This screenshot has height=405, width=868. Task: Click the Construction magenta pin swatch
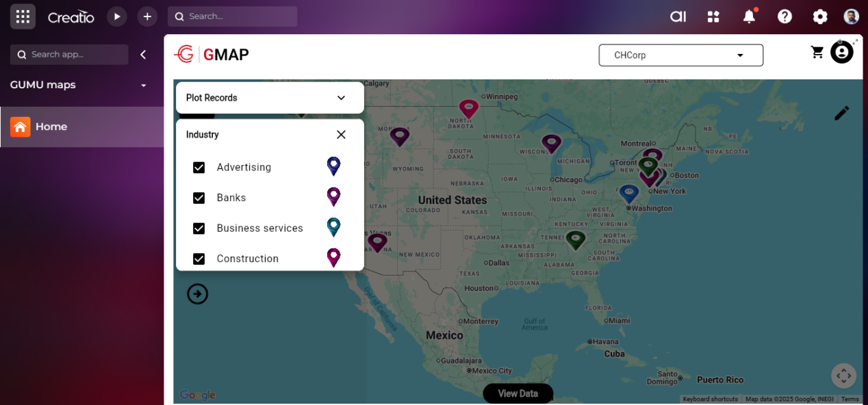click(x=333, y=257)
